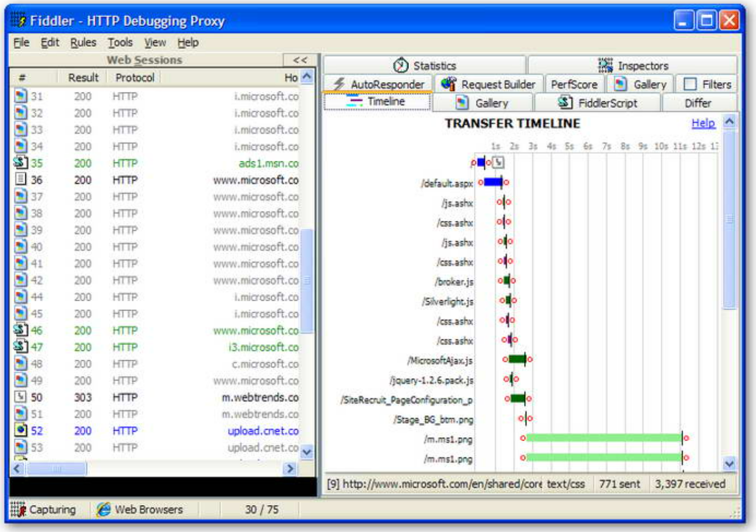Viewport: 756px width, 532px height.
Task: Click the 771 sent status text
Action: (x=619, y=484)
